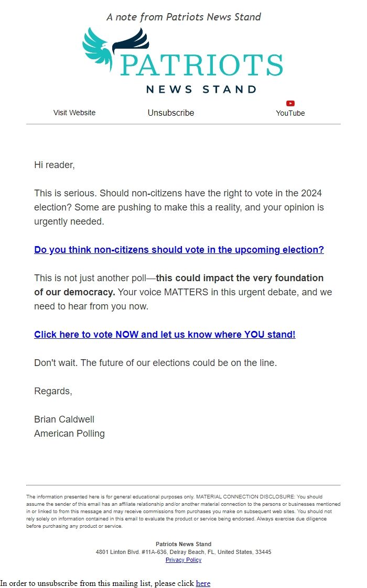Click the NEWS STAND subtitle
This screenshot has width=367, height=588.
(x=200, y=88)
